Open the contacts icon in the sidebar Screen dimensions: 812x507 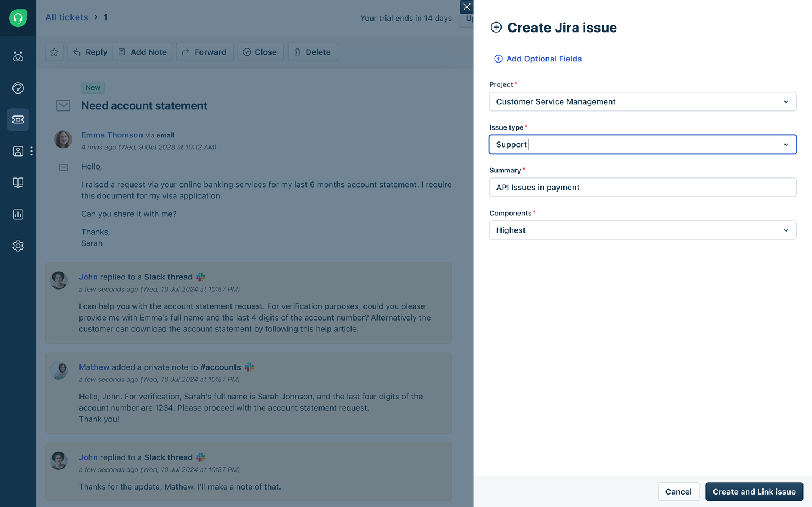coord(18,151)
